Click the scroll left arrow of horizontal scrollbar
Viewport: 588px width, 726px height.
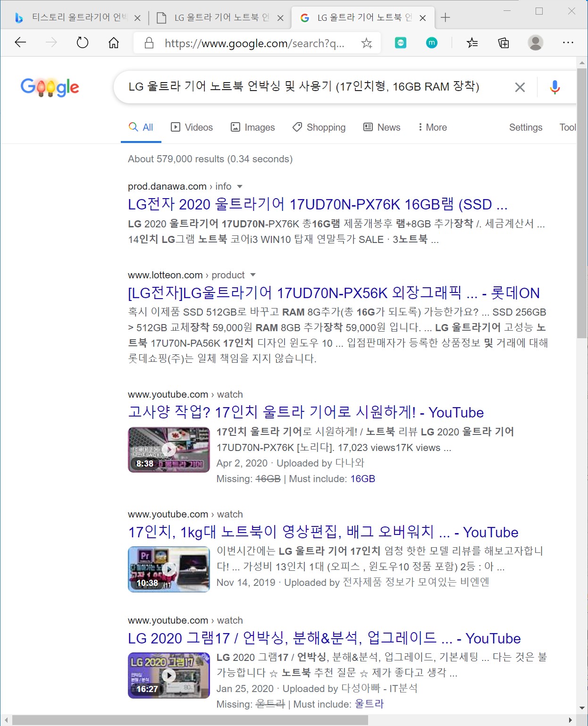coord(6,720)
